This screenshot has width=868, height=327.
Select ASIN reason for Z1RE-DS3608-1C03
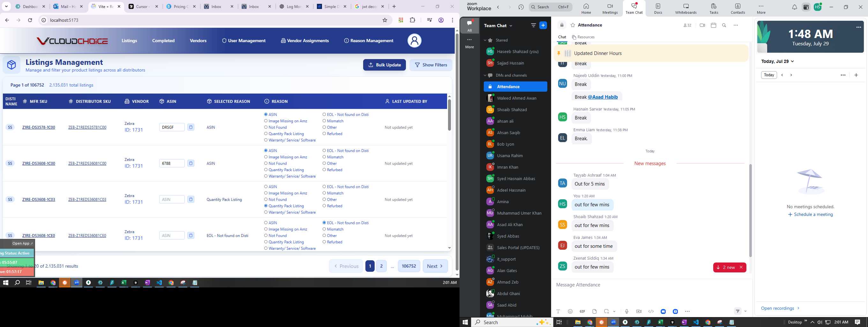(266, 187)
